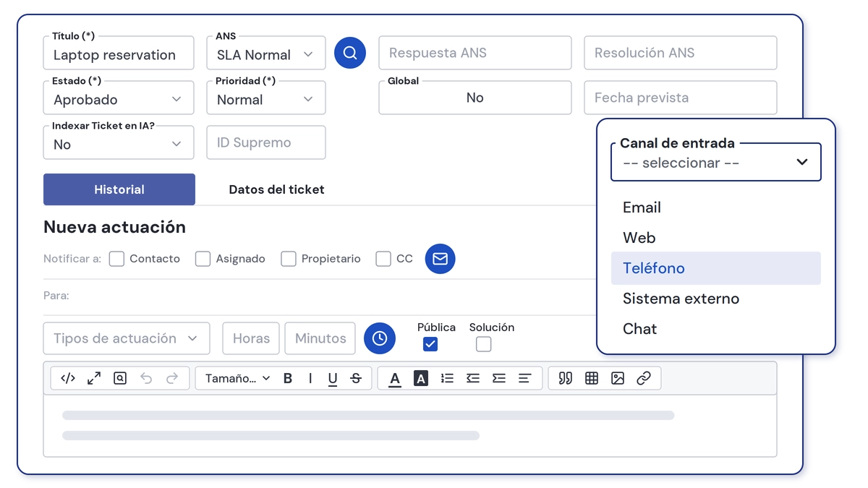Open the text color picker in toolbar
The height and width of the screenshot is (488, 868).
coord(395,378)
